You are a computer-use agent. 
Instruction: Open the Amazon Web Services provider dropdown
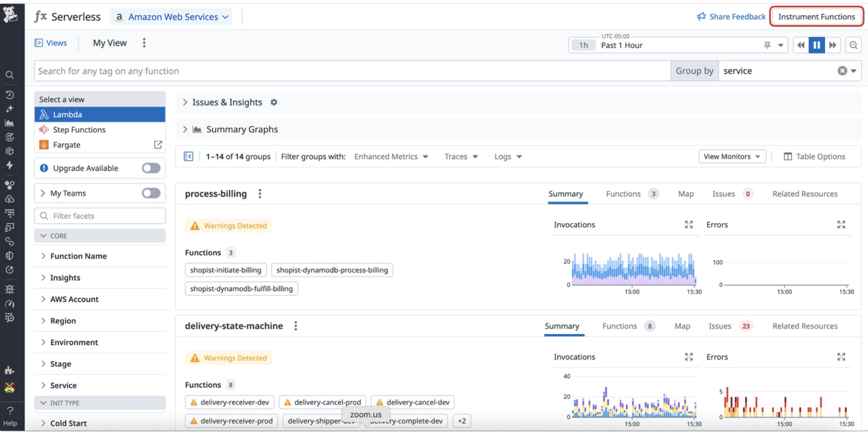pos(171,16)
